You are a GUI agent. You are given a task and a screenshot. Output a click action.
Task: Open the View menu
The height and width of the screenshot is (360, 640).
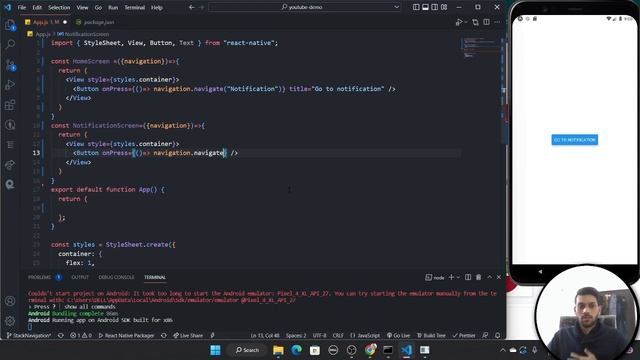tap(82, 7)
